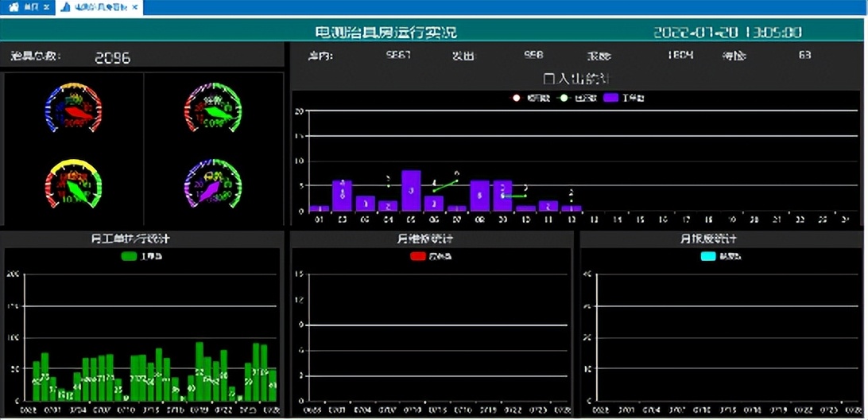Click the 月报废统计 chart title
The height and width of the screenshot is (420, 868).
point(708,239)
